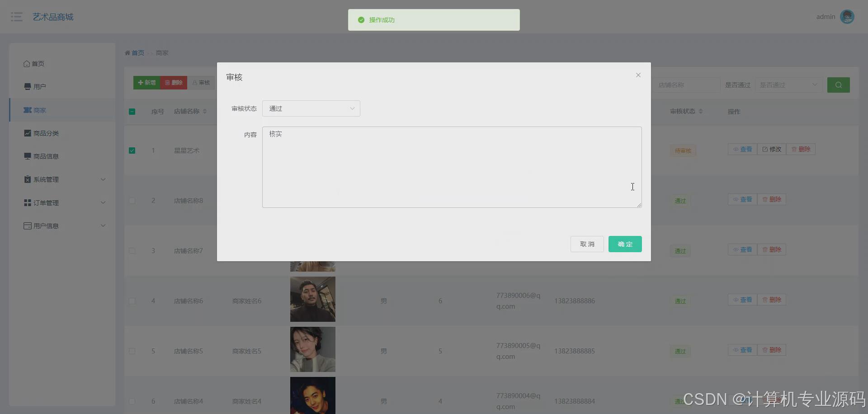Click the 取消 button in the dialog
Viewport: 868px width, 414px height.
[587, 244]
